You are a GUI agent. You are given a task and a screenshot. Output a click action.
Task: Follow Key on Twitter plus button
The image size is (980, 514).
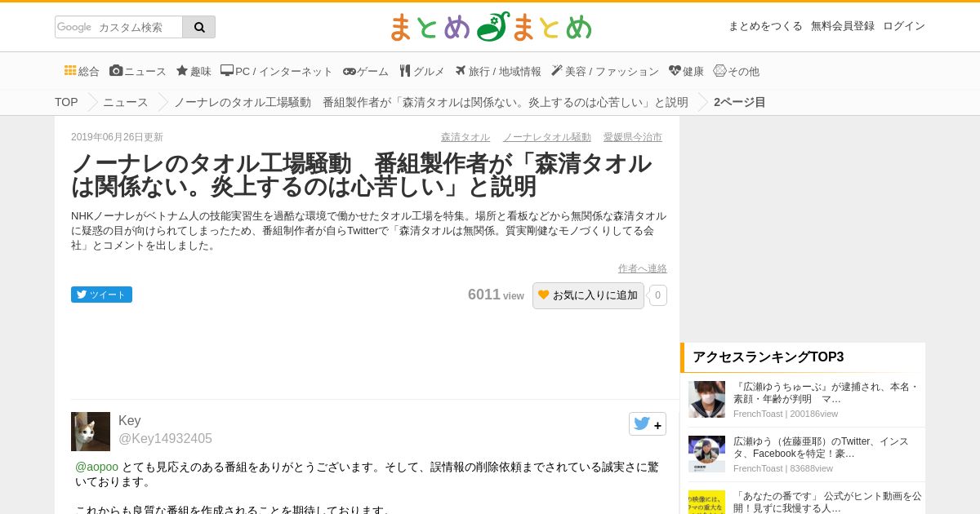pos(648,424)
